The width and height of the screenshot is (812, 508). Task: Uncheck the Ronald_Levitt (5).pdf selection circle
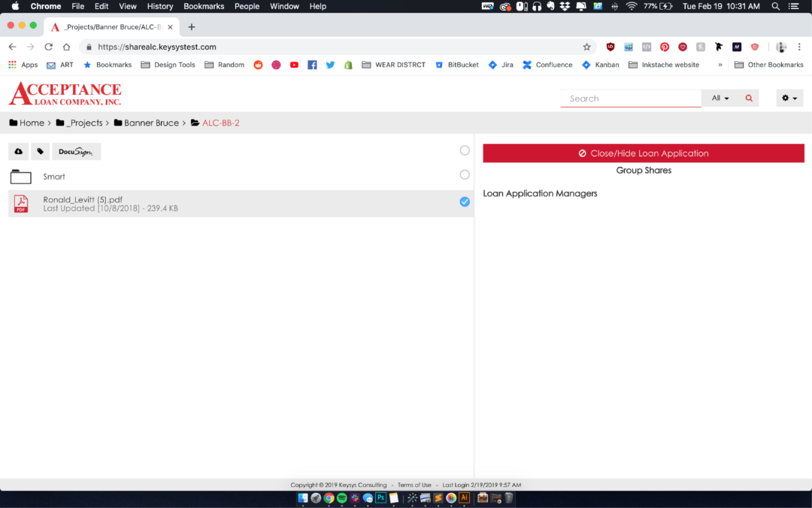point(465,202)
